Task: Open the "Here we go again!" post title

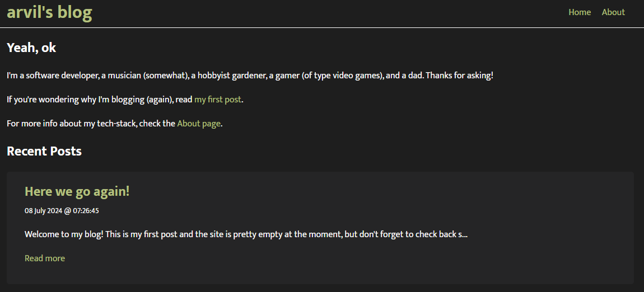Action: [x=77, y=191]
